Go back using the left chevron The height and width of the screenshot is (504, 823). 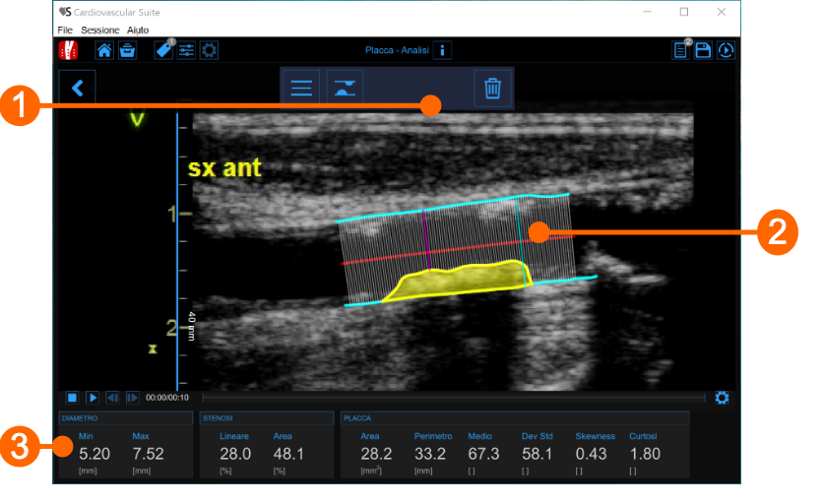77,88
